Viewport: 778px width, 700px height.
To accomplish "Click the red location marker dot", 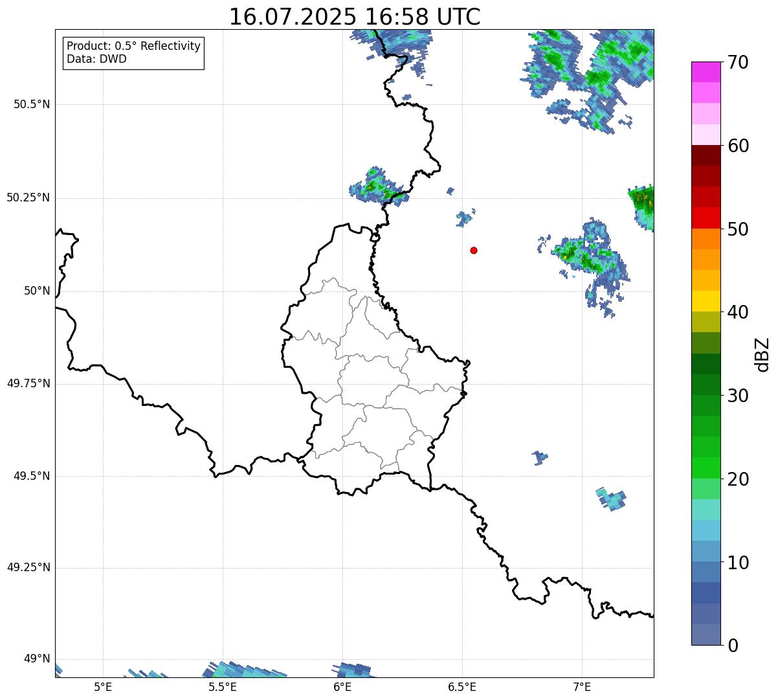I will pos(474,250).
